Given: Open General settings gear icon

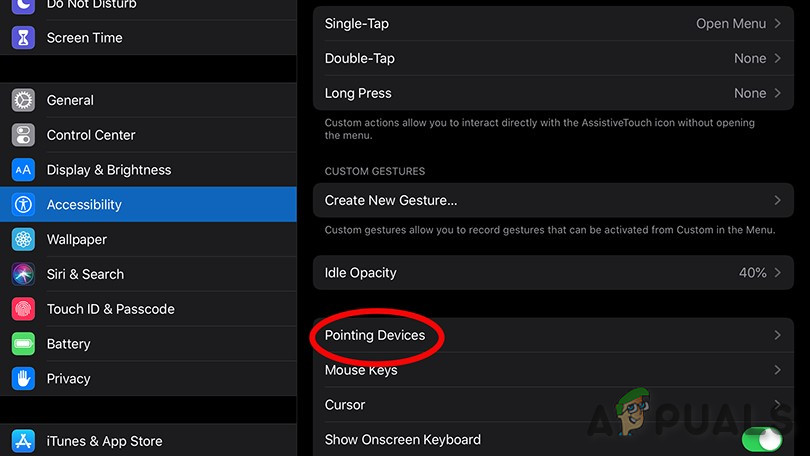Looking at the screenshot, I should coord(23,100).
